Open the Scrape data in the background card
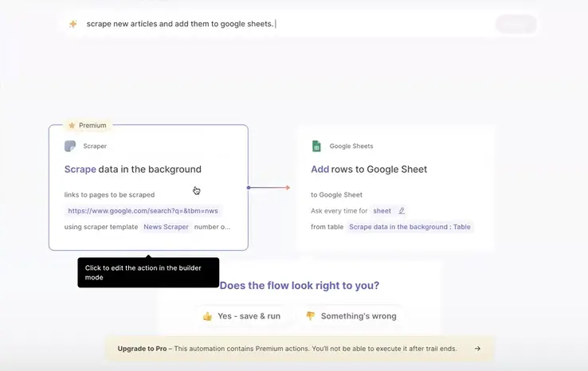This screenshot has height=371, width=588. point(148,187)
